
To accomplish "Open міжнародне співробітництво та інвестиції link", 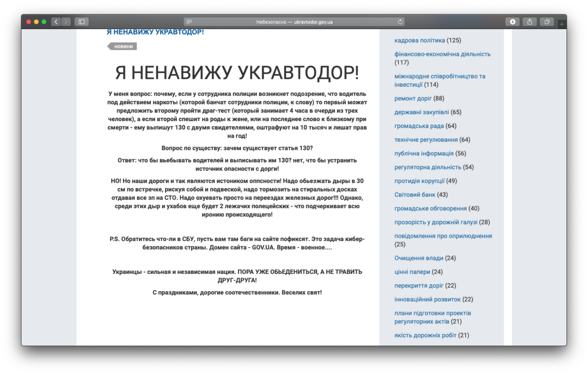I will pyautogui.click(x=440, y=80).
